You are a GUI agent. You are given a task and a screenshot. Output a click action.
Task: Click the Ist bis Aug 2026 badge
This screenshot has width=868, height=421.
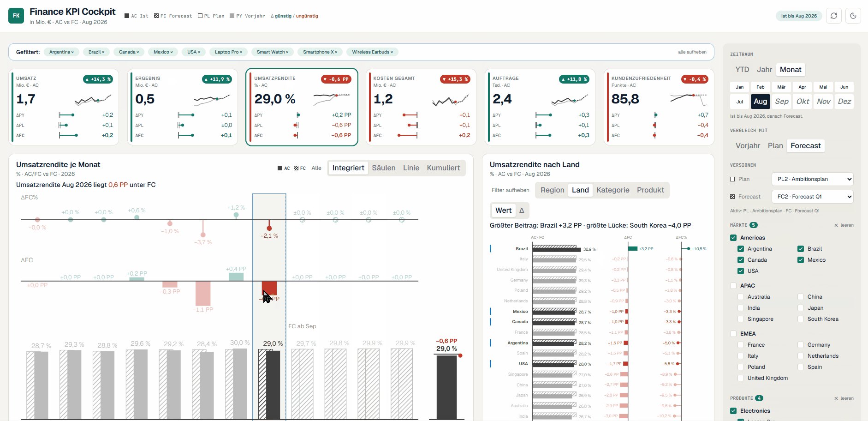(799, 16)
